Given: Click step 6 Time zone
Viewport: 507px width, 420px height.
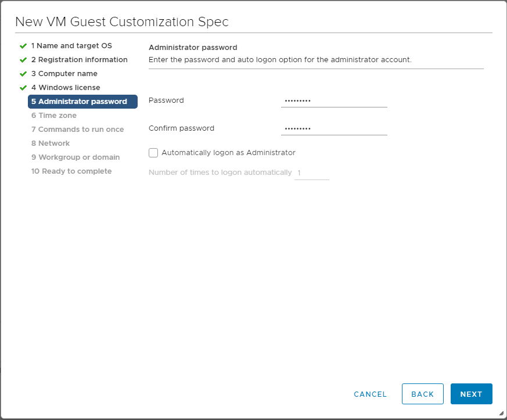Looking at the screenshot, I should pyautogui.click(x=54, y=116).
